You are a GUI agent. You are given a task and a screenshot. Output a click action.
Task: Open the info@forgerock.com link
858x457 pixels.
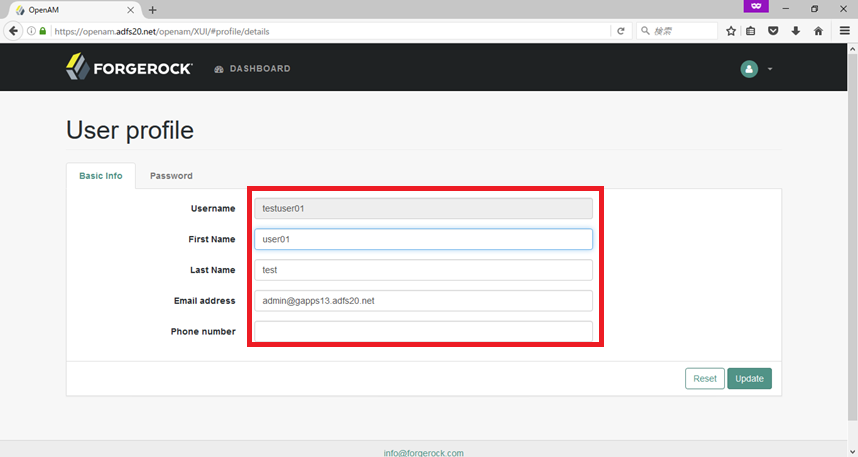424,453
